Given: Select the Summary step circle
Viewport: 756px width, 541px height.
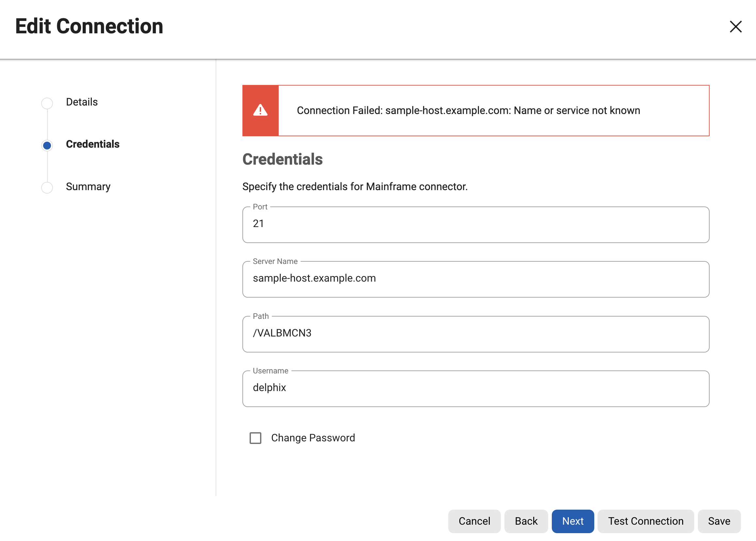Looking at the screenshot, I should (47, 188).
